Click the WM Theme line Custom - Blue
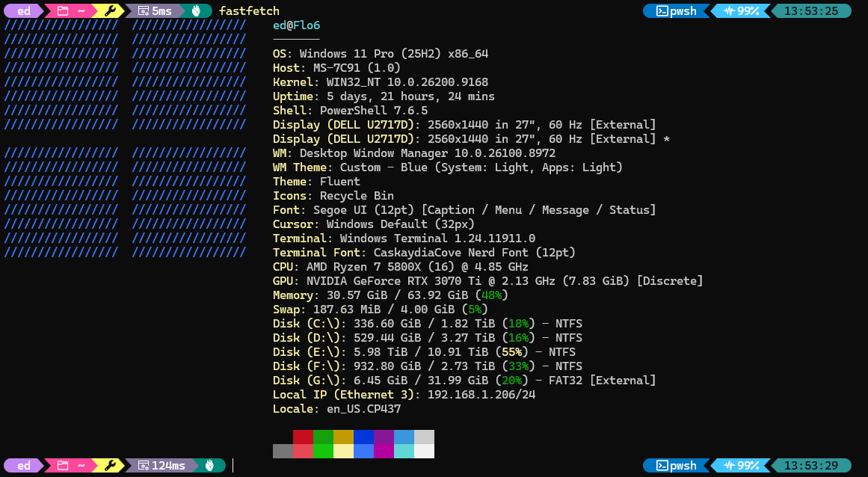The height and width of the screenshot is (477, 868). (x=448, y=167)
